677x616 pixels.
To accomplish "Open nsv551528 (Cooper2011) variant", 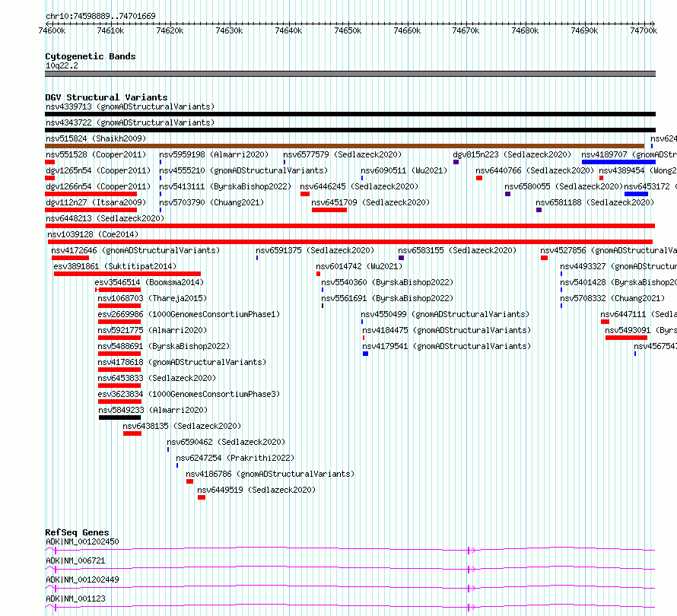I will [96, 154].
